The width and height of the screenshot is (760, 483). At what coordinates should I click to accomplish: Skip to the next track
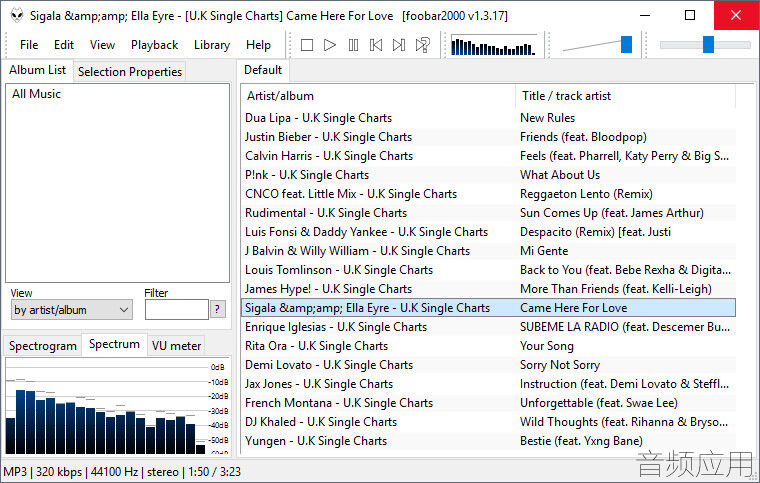pyautogui.click(x=399, y=45)
